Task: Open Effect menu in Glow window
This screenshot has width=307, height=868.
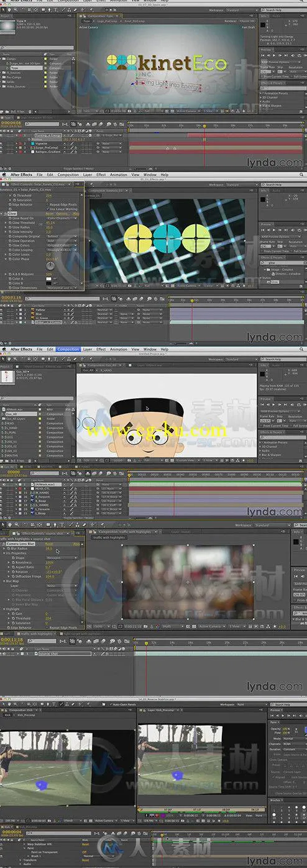Action: [101, 175]
